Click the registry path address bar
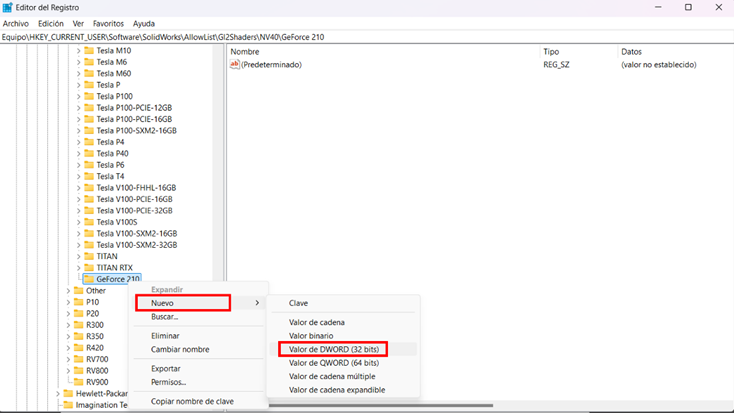Image resolution: width=734 pixels, height=413 pixels. click(367, 37)
